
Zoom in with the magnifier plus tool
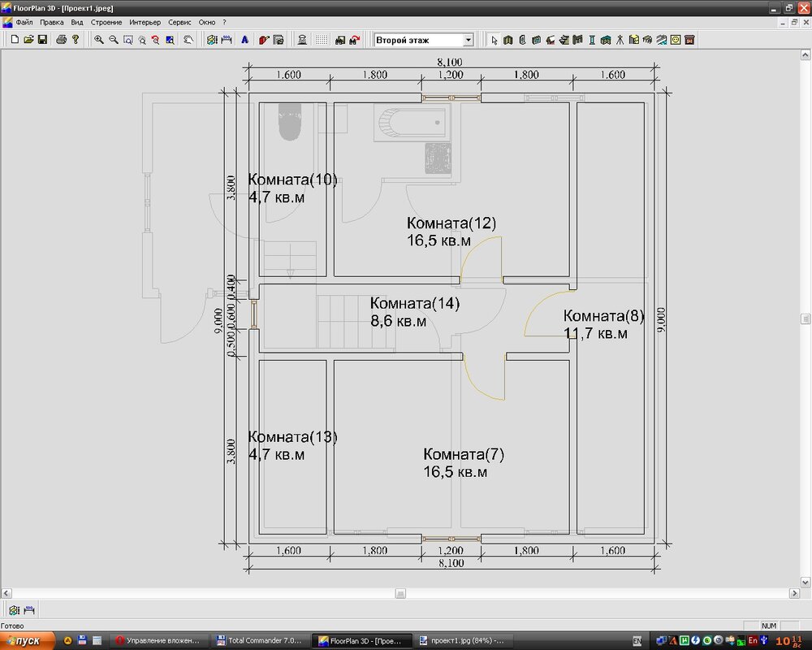click(99, 40)
